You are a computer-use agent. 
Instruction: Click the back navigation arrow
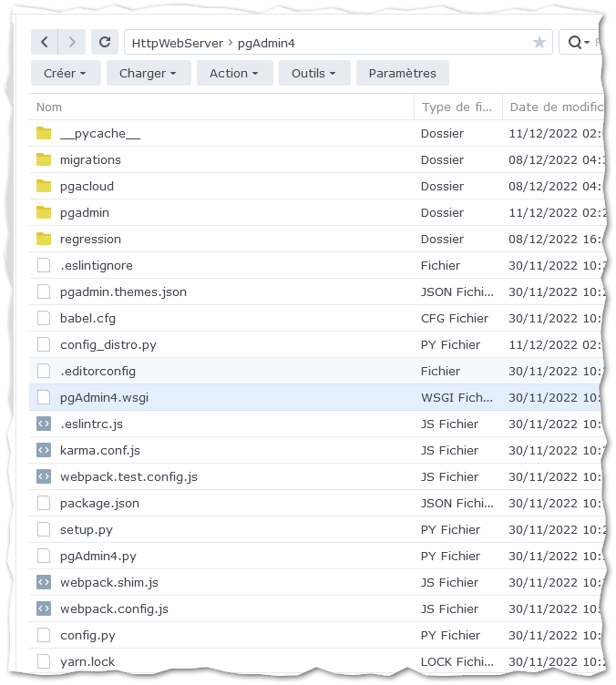[x=45, y=42]
